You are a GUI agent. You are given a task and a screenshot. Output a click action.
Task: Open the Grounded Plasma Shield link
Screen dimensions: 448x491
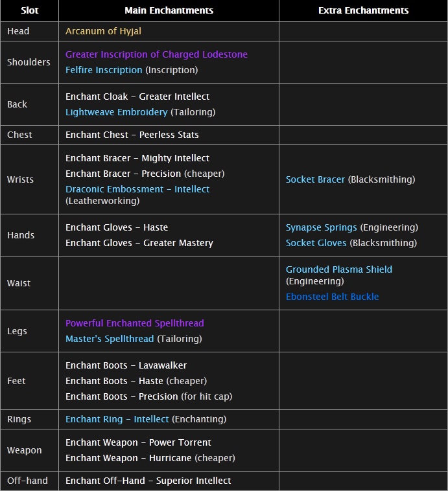(x=338, y=269)
